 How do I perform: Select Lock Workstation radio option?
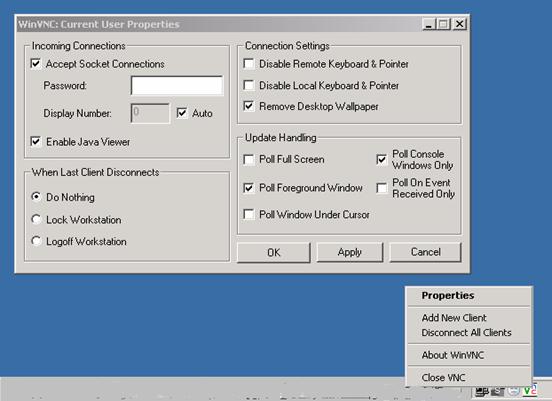(36, 219)
